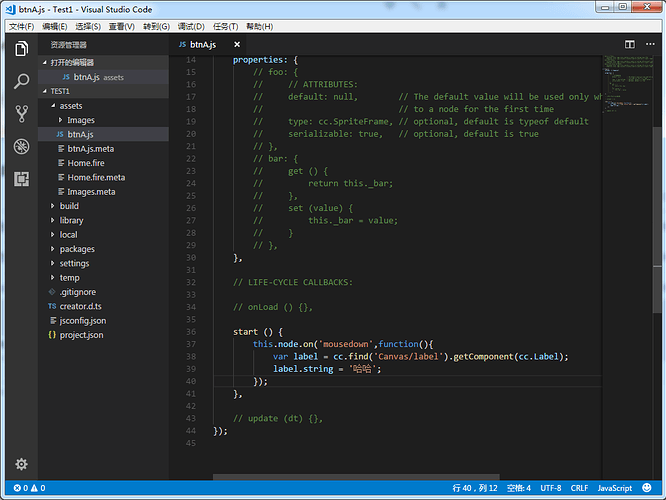Open the Explorer view in activity bar
This screenshot has height=500, width=666.
[21, 48]
